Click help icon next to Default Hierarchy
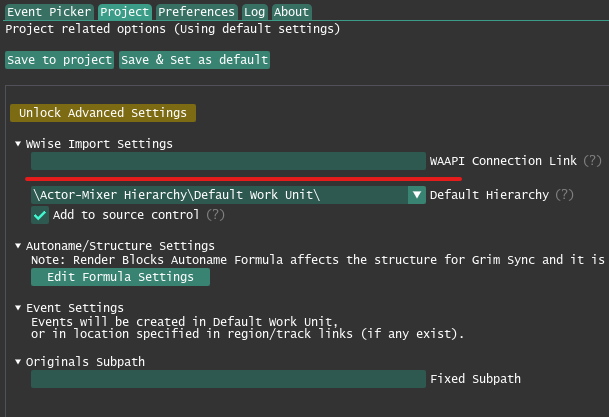 [x=565, y=195]
